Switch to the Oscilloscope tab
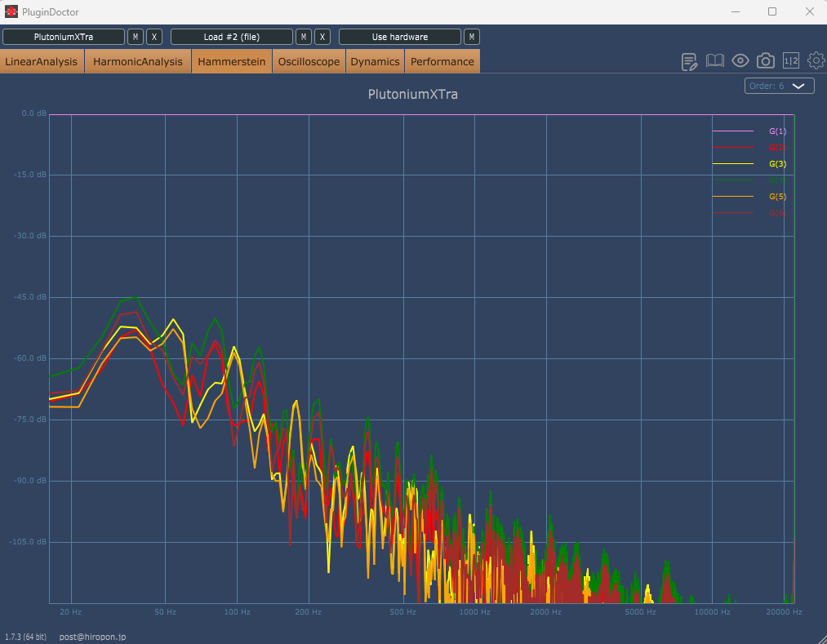Screen dimensions: 827x644 click(309, 62)
